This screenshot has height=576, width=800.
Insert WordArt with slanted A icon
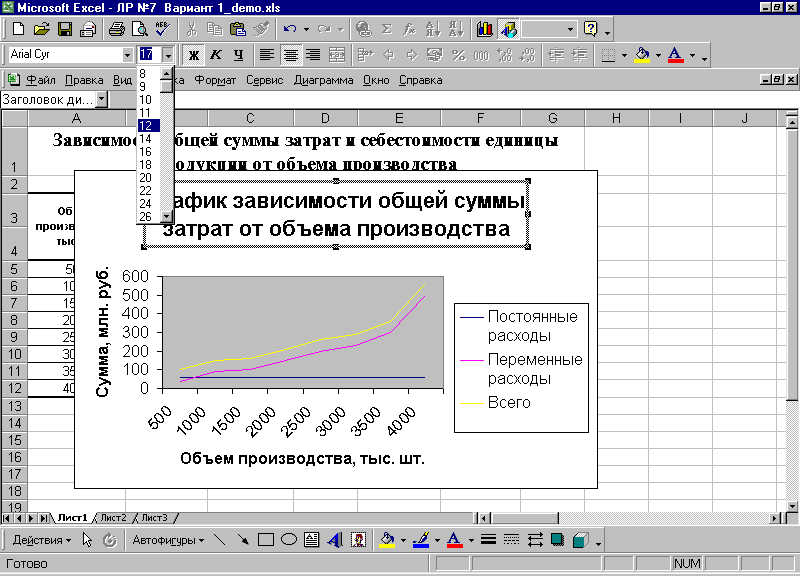tap(335, 540)
